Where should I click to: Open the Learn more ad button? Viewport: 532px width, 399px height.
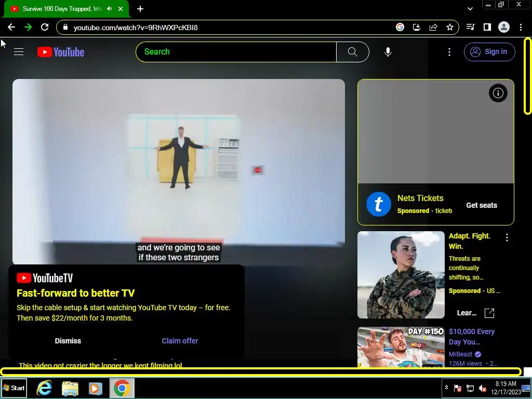(467, 313)
